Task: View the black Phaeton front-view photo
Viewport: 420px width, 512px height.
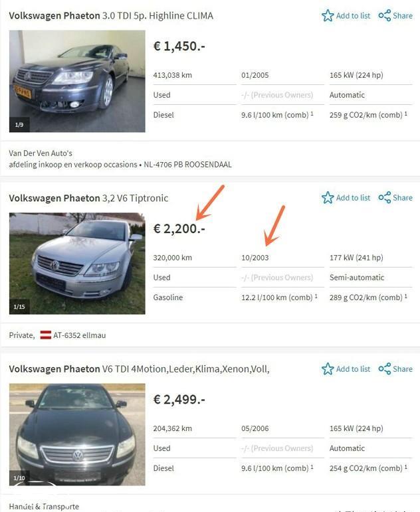Action: click(x=77, y=434)
